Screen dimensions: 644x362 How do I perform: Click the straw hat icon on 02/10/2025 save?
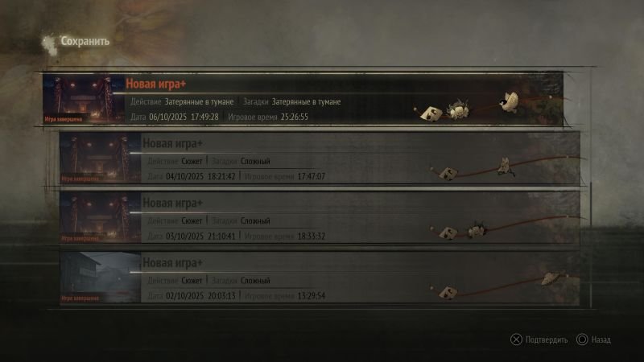(x=553, y=278)
